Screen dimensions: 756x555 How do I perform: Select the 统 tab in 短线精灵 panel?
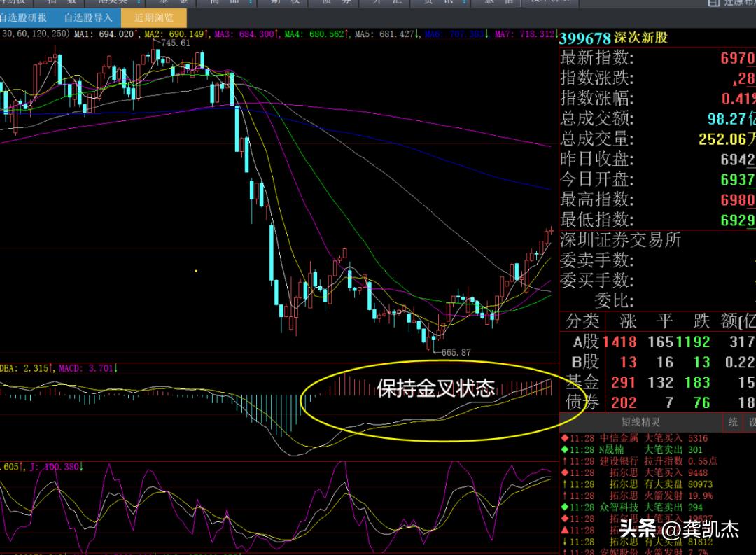[x=732, y=423]
